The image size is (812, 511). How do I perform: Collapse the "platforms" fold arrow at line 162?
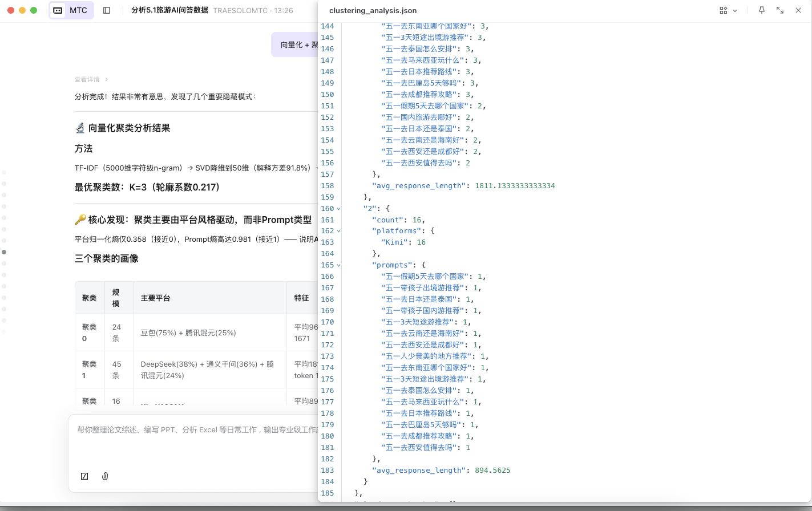click(338, 231)
